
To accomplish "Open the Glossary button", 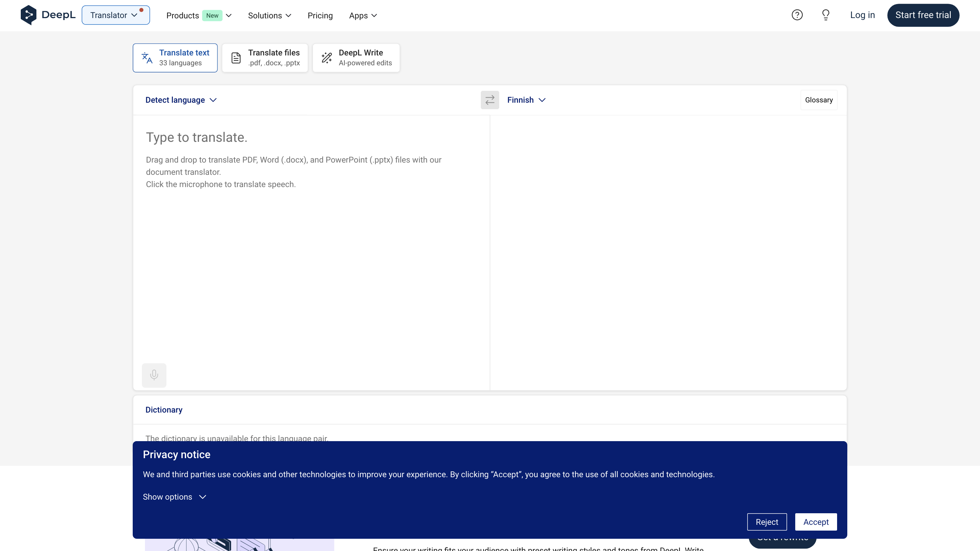I will (x=819, y=100).
